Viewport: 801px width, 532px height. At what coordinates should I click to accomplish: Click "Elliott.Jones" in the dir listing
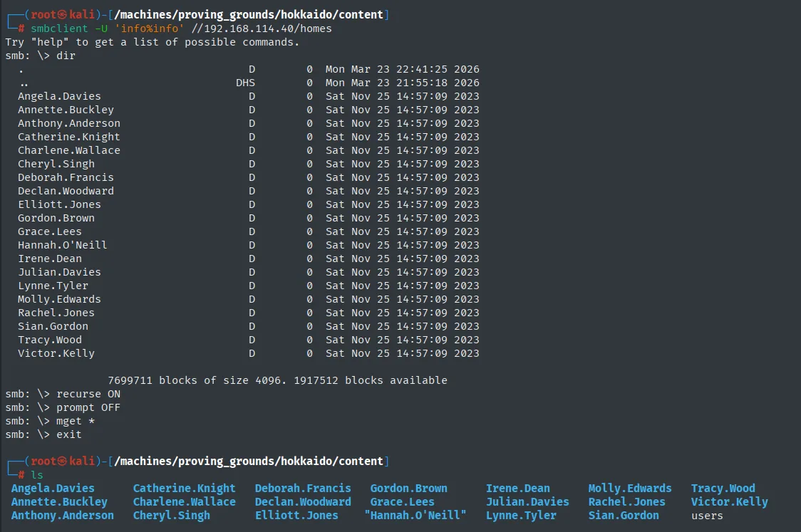tap(59, 204)
